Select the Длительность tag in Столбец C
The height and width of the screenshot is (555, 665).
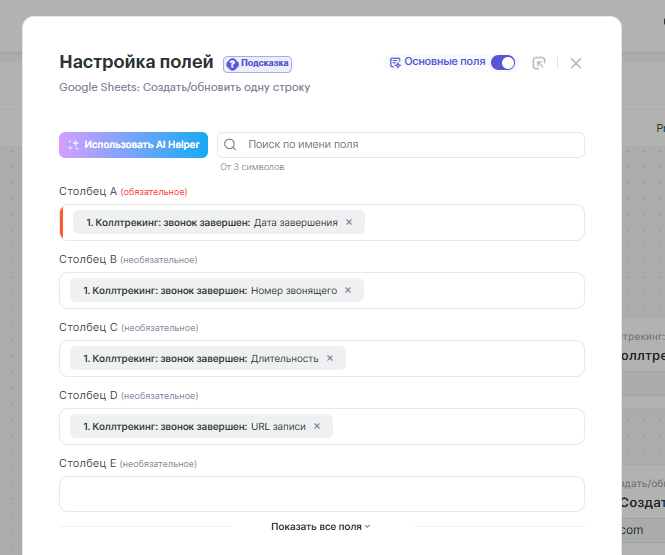[200, 358]
